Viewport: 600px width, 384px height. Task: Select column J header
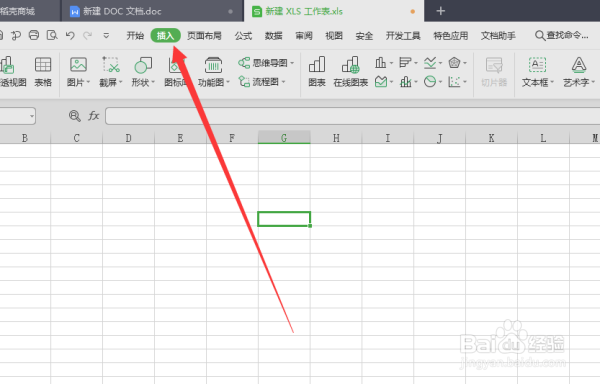tap(439, 138)
